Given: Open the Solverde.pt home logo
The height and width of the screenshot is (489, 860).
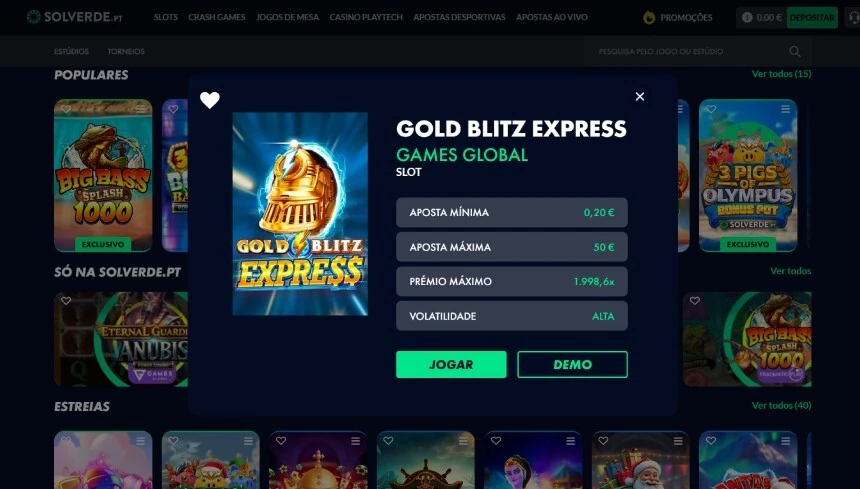Looking at the screenshot, I should [x=75, y=17].
